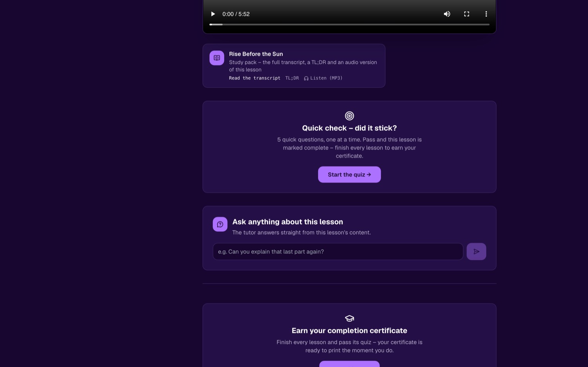This screenshot has width=588, height=367.
Task: Enter fullscreen video mode
Action: [466, 14]
